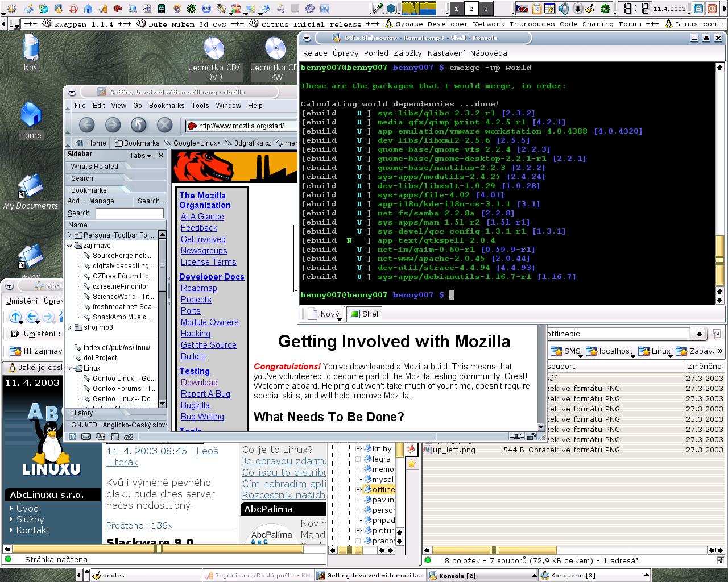Viewport: 728px width, 582px height.
Task: Activate the color picker eyedropper in the panel
Action: click(x=377, y=9)
